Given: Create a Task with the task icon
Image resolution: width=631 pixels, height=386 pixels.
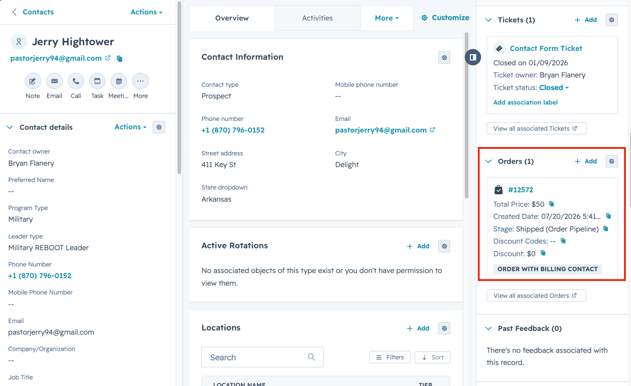Looking at the screenshot, I should pyautogui.click(x=97, y=81).
